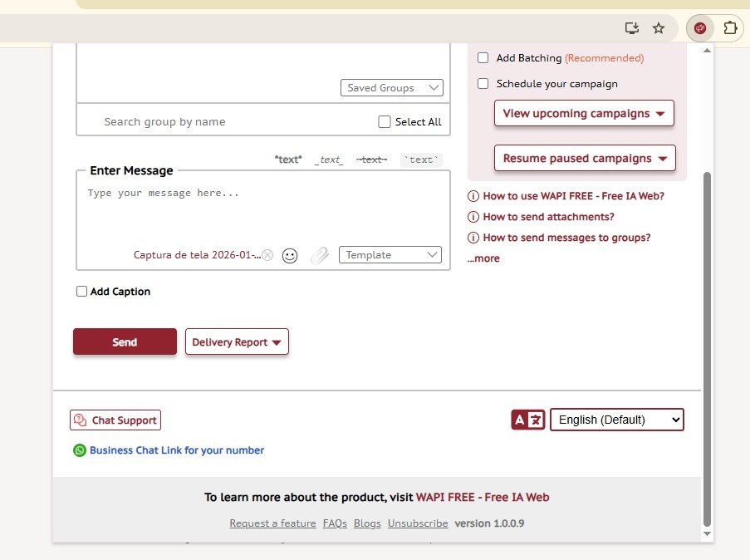Viewport: 750px width, 560px height.
Task: Open the English (Default) language selector
Action: [616, 420]
